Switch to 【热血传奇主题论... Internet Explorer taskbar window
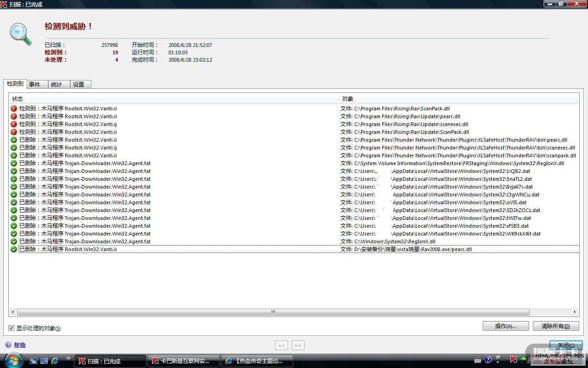Image resolution: width=588 pixels, height=368 pixels. pyautogui.click(x=257, y=361)
